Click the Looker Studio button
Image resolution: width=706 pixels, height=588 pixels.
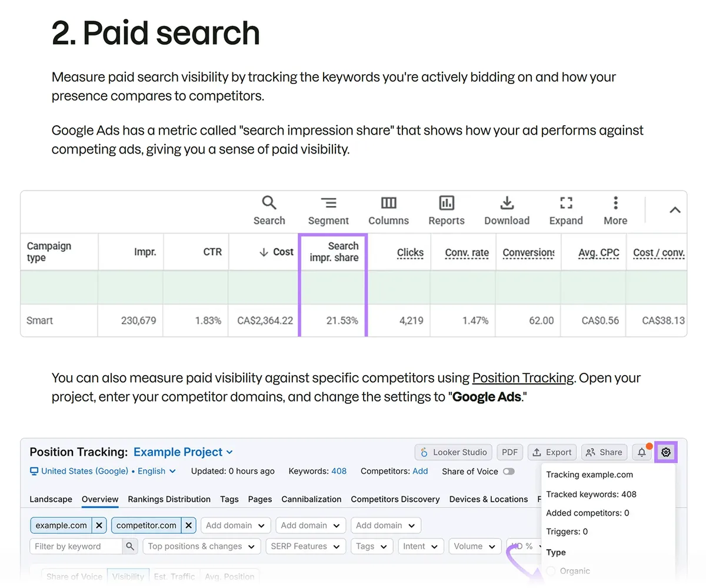pyautogui.click(x=453, y=452)
